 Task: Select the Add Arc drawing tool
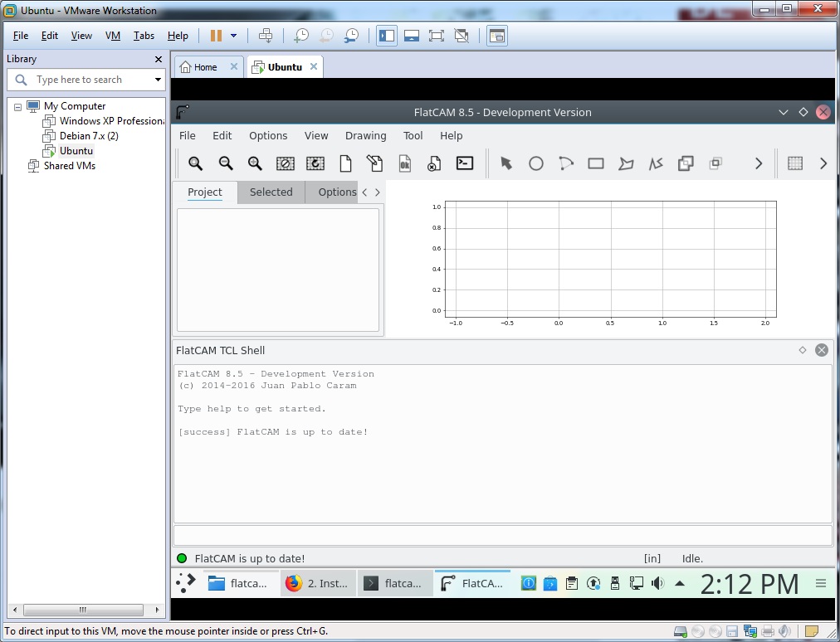click(566, 163)
